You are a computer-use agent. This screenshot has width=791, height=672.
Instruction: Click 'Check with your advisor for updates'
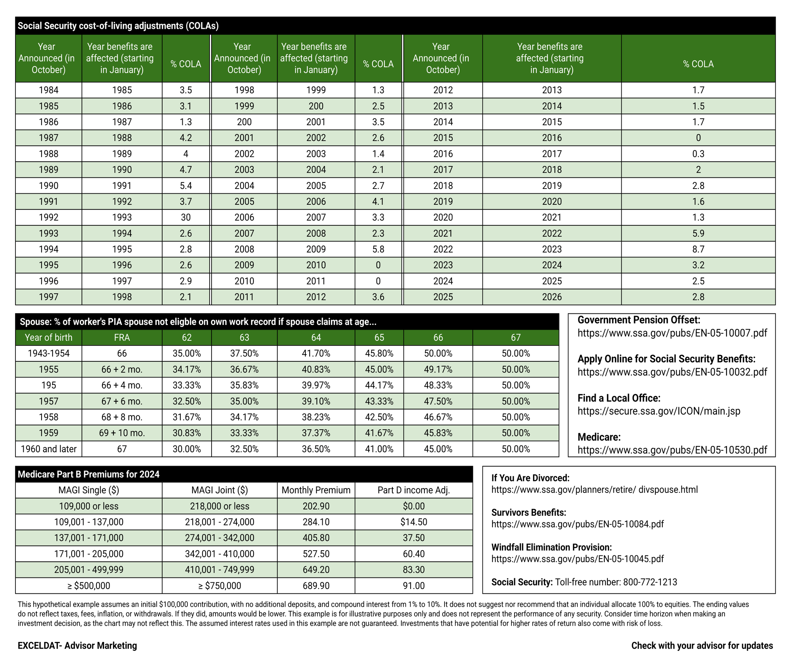click(x=702, y=646)
